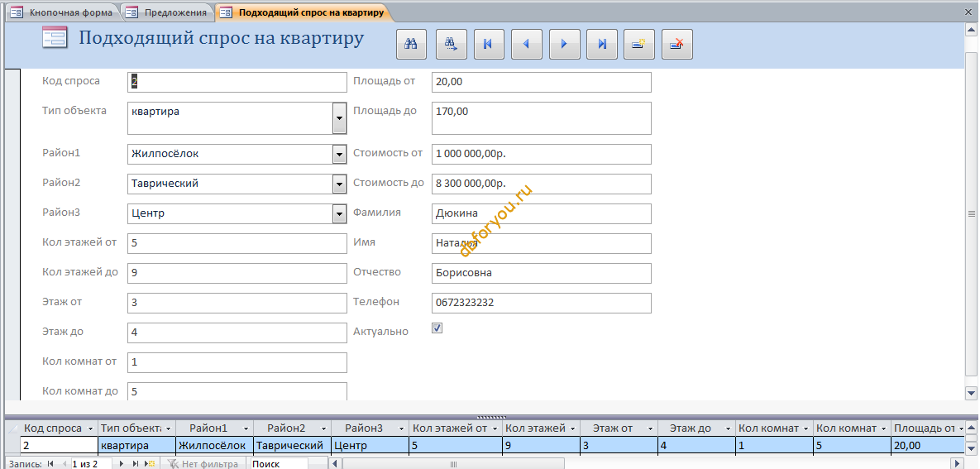Jump to first record in bottom navigation bar
Viewport: 980px width, 469px height.
coord(50,464)
